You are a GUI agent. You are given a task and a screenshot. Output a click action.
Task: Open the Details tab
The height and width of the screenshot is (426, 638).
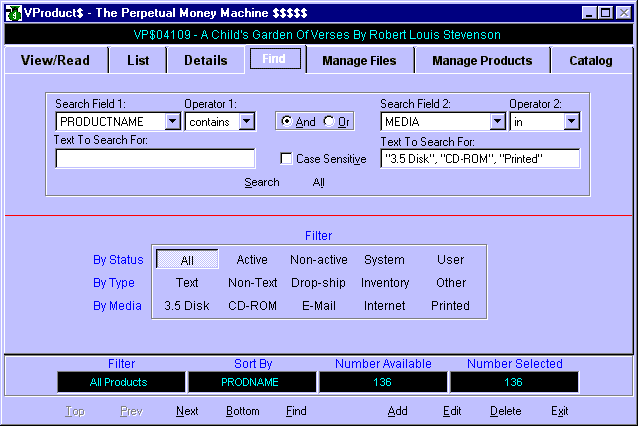[x=206, y=61]
